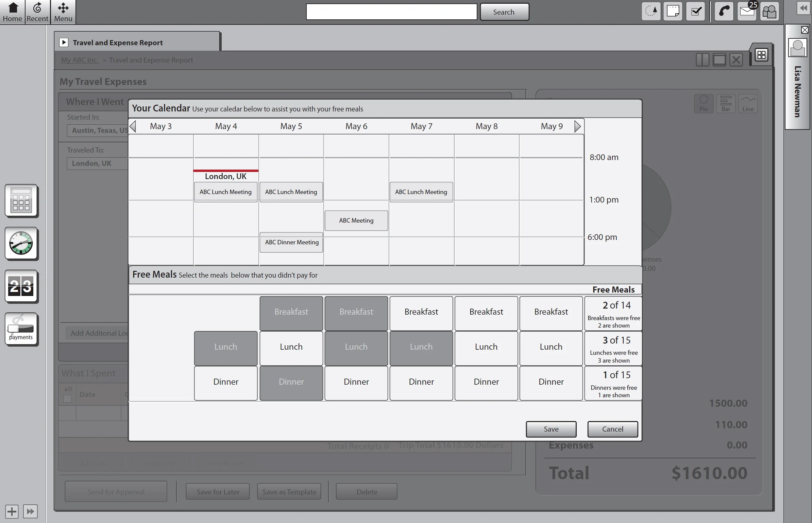Expand the Travel and Expense Report triangle
The height and width of the screenshot is (523, 812).
[x=64, y=42]
